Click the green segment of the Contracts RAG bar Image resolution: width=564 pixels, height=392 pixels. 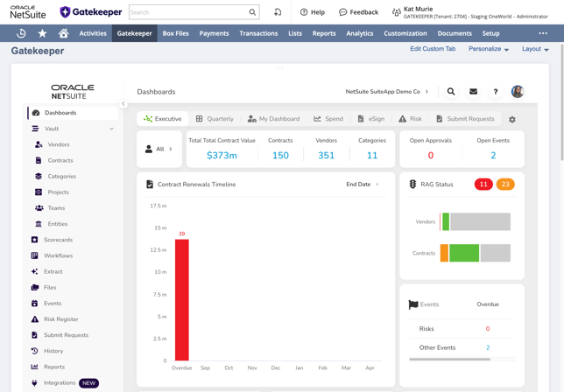(464, 253)
